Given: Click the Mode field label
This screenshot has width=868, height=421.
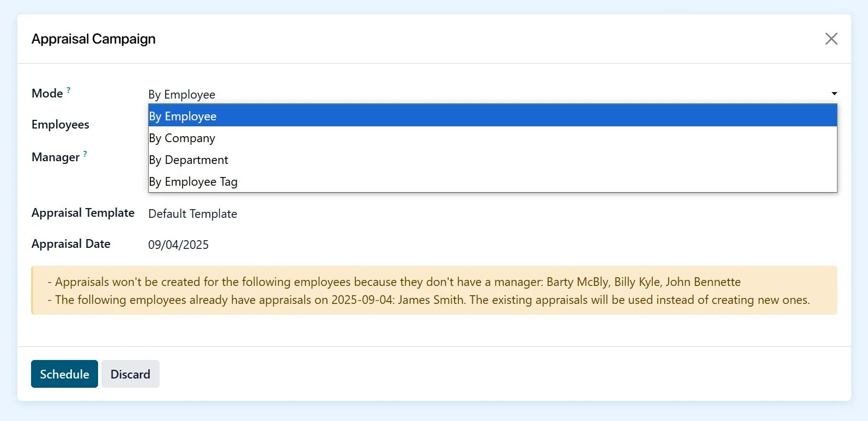Looking at the screenshot, I should 47,93.
